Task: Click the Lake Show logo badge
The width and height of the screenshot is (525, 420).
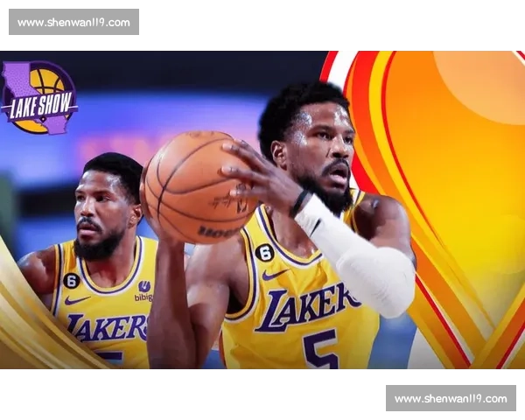Action: [x=40, y=97]
